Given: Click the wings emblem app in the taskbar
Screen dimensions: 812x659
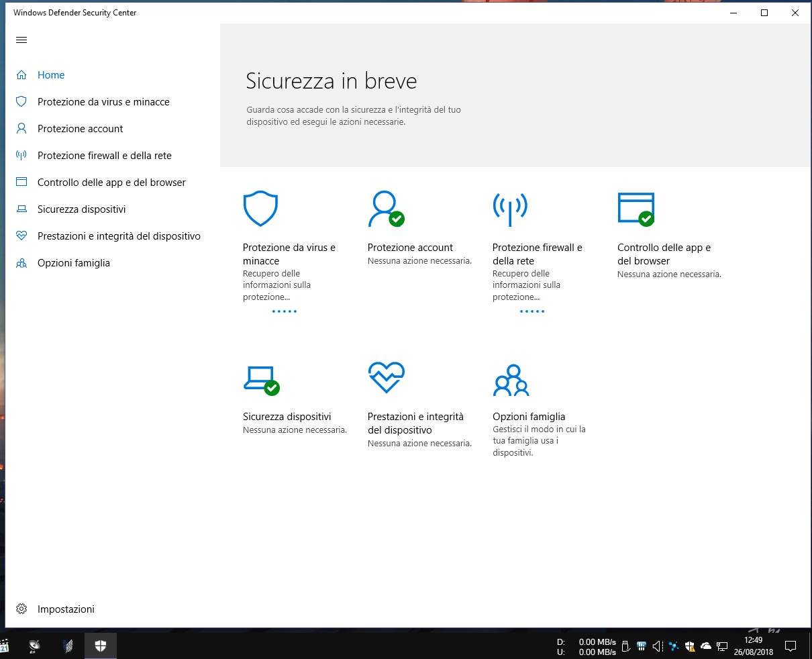Looking at the screenshot, I should pyautogui.click(x=67, y=646).
